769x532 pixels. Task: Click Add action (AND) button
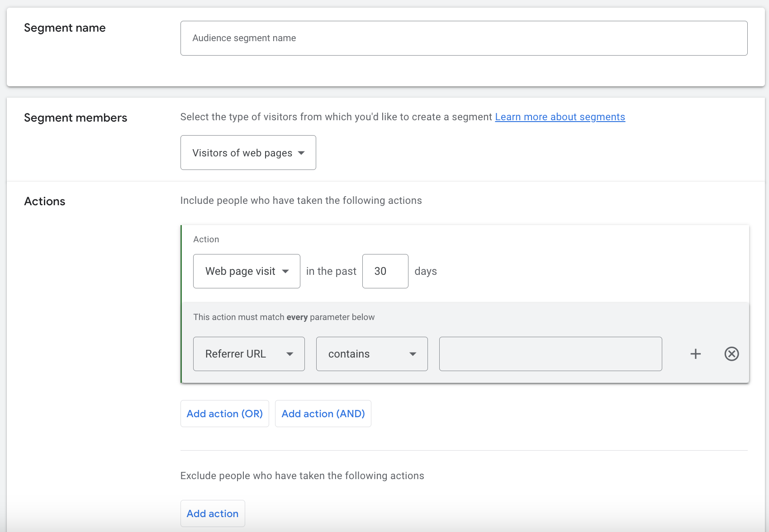pyautogui.click(x=323, y=414)
